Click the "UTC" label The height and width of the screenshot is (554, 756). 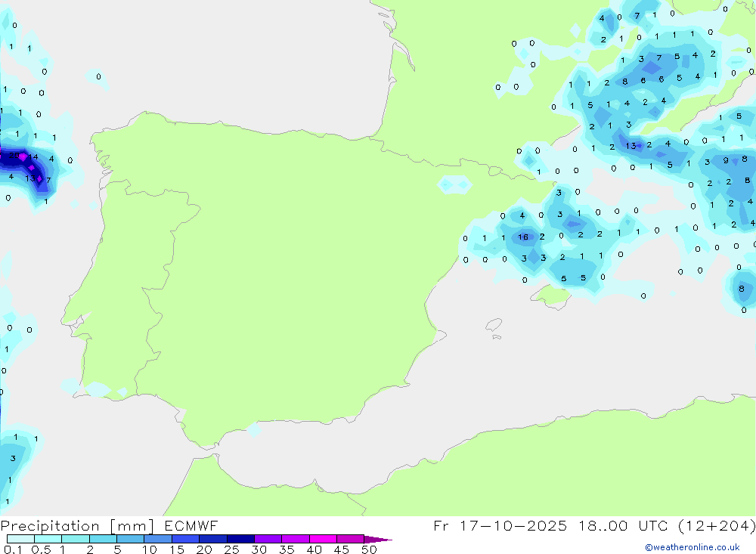[x=653, y=525]
